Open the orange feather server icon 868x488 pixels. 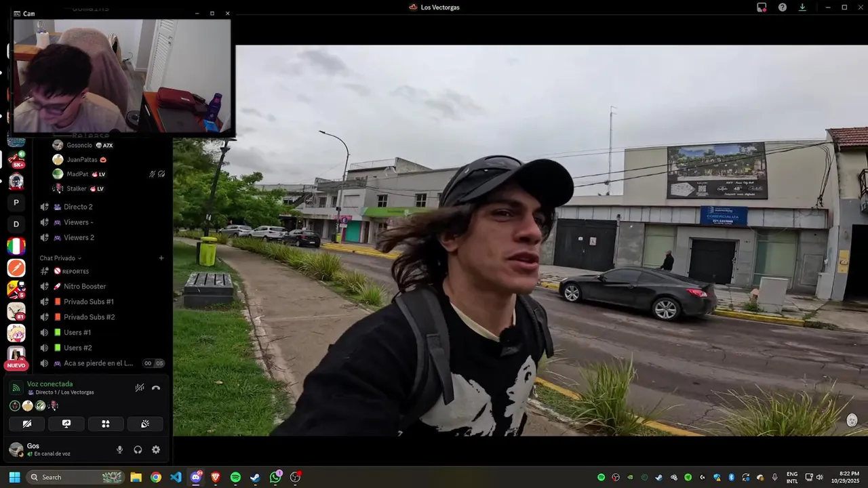(16, 268)
